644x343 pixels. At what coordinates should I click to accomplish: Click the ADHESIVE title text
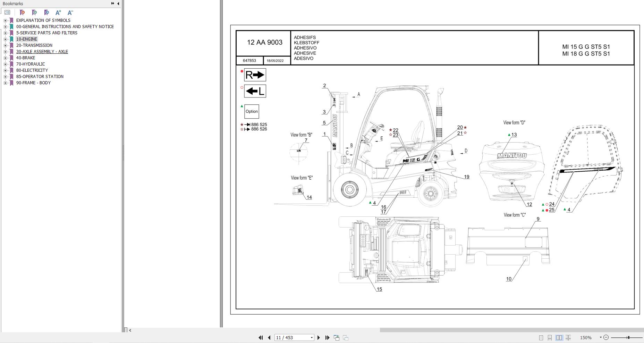click(x=305, y=53)
